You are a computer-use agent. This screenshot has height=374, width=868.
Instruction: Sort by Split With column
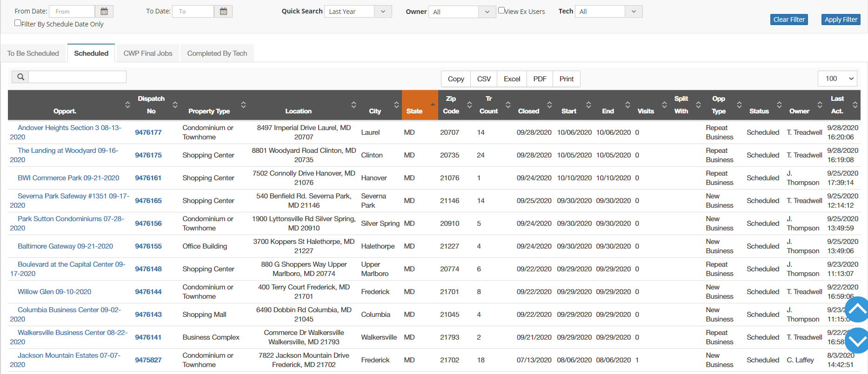coord(686,105)
